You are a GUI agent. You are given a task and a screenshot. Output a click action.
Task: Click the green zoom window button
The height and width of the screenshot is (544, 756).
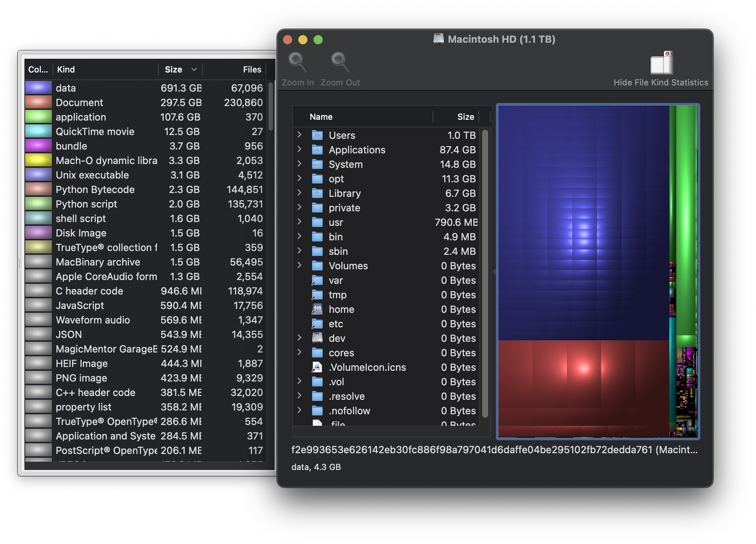318,40
